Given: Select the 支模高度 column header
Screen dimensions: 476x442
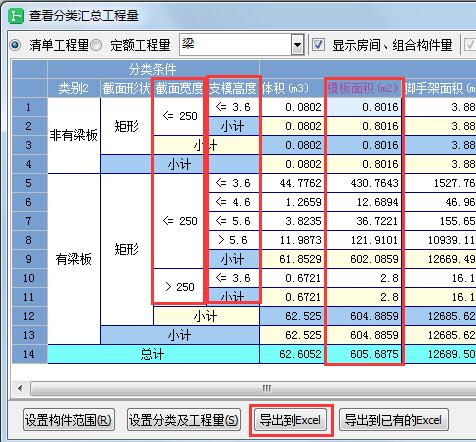Looking at the screenshot, I should click(x=233, y=88).
